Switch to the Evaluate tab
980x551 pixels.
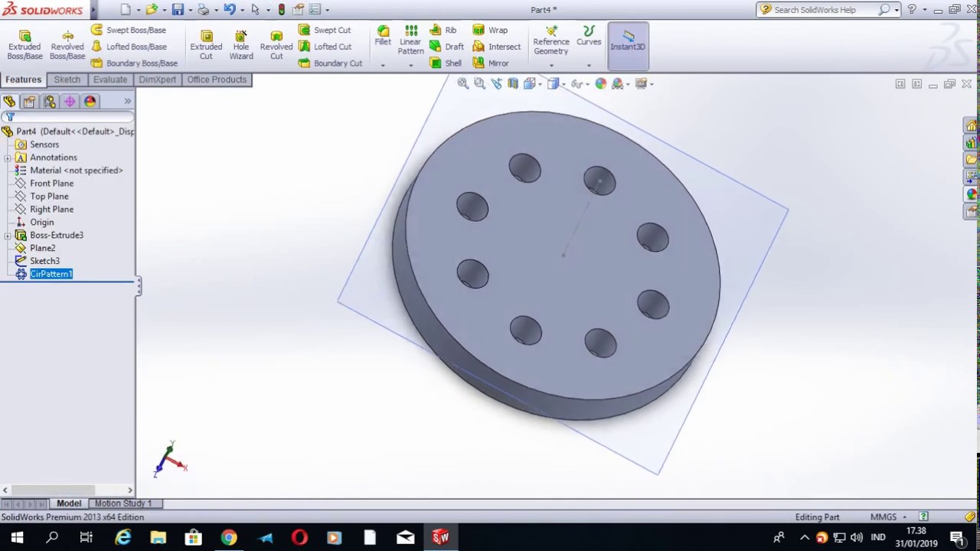click(110, 80)
